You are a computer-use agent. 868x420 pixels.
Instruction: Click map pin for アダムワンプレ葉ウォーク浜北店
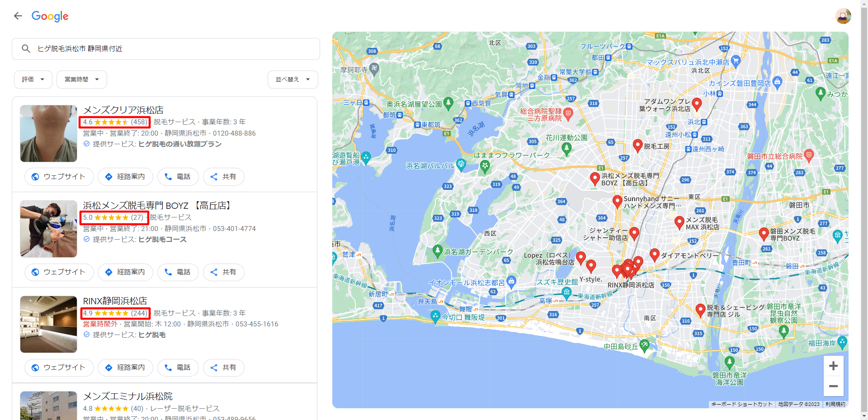coord(697,104)
